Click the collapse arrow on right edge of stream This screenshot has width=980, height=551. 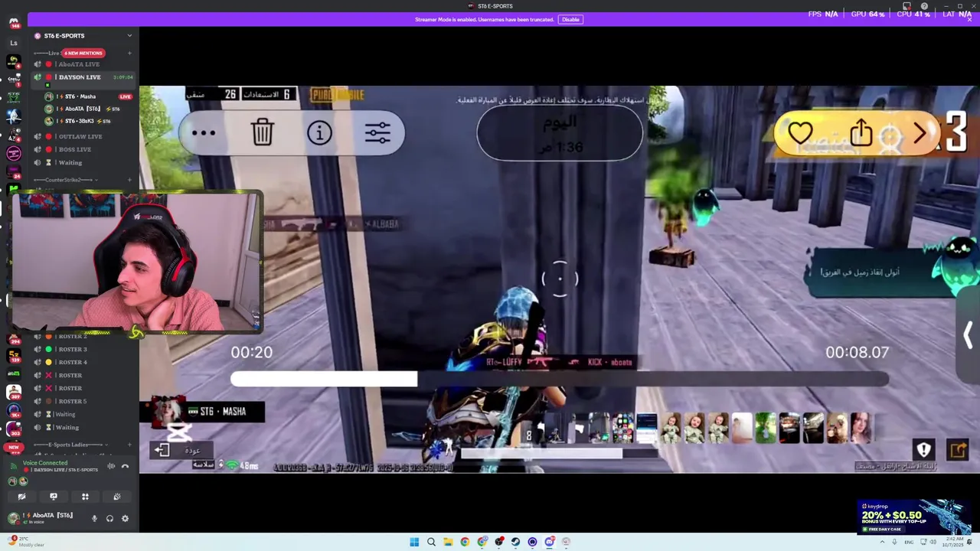(x=968, y=334)
